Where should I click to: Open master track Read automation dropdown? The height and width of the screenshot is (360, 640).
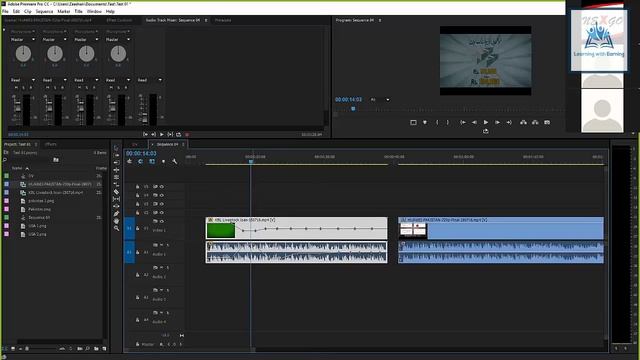150,80
